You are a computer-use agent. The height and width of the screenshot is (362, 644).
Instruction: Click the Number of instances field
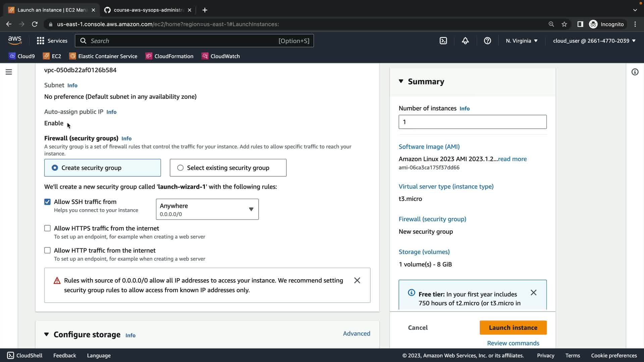(x=472, y=122)
